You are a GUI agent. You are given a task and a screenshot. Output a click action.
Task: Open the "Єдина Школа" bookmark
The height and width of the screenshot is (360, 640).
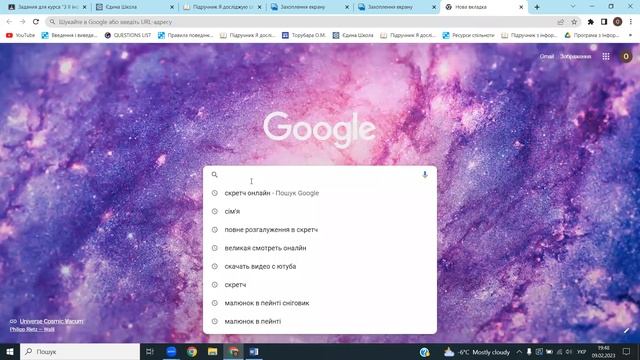pyautogui.click(x=353, y=36)
